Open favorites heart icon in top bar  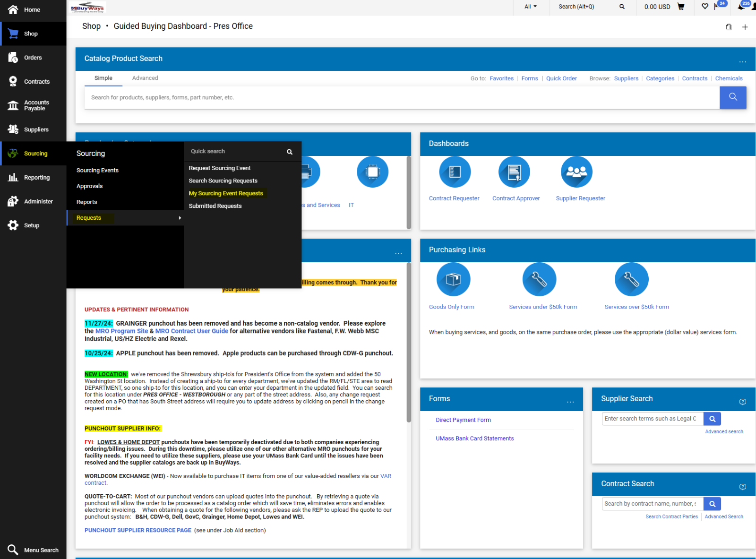click(x=704, y=7)
